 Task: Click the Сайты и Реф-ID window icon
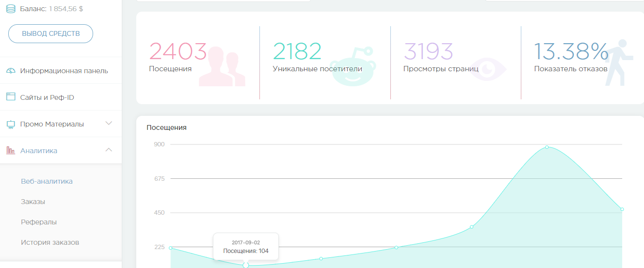coord(11,97)
